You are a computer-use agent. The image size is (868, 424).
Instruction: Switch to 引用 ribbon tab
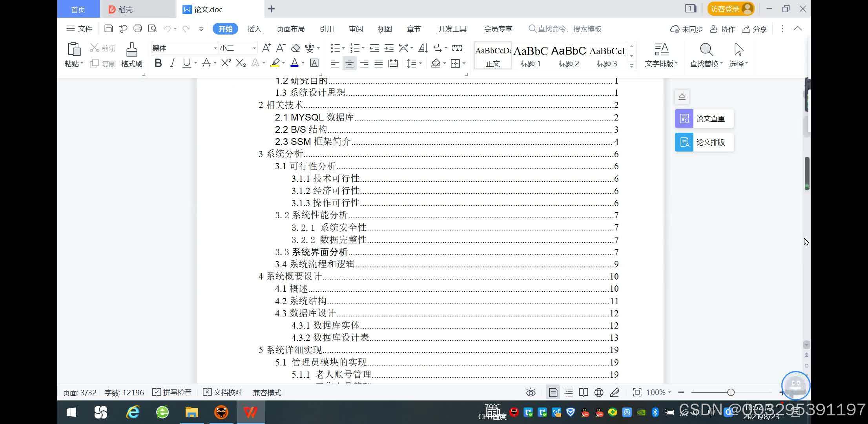point(326,29)
